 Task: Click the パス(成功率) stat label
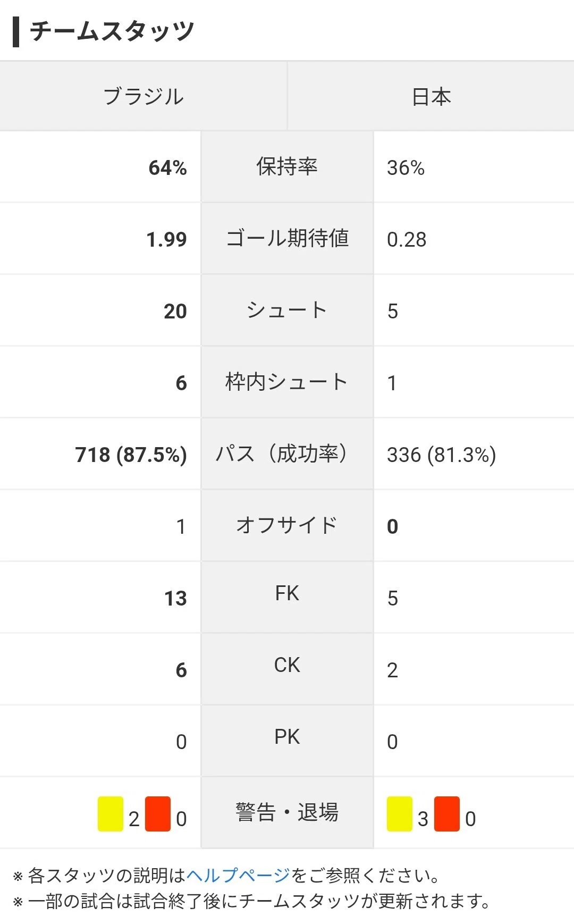pyautogui.click(x=282, y=453)
